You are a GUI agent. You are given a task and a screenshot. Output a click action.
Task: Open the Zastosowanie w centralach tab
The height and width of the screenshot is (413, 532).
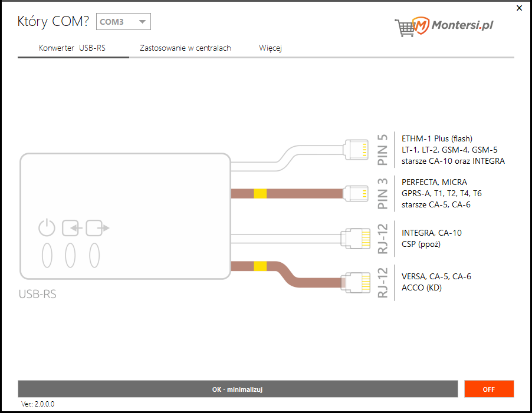[x=185, y=48]
